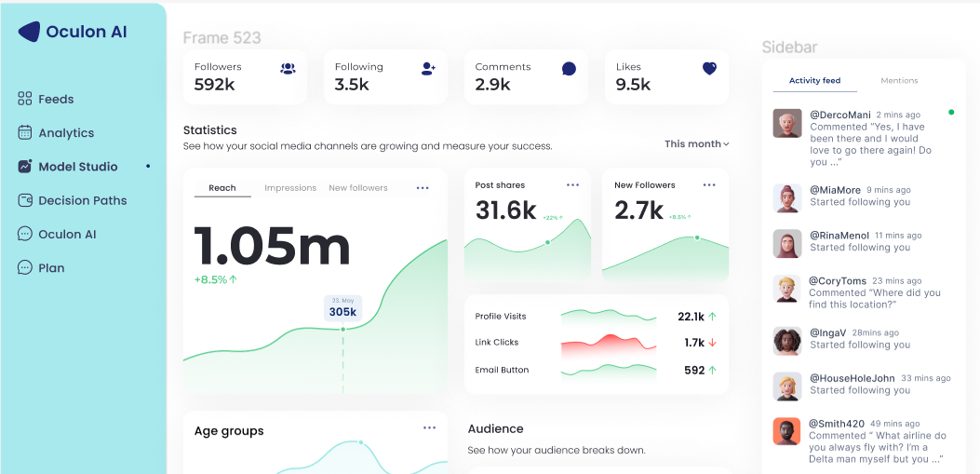Expand the This month dropdown
The image size is (980, 474).
coord(696,144)
